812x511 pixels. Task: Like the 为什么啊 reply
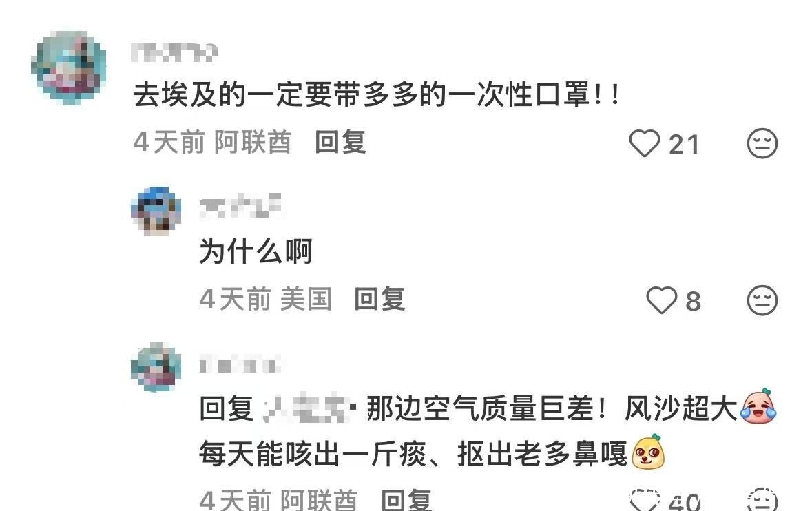(x=661, y=300)
